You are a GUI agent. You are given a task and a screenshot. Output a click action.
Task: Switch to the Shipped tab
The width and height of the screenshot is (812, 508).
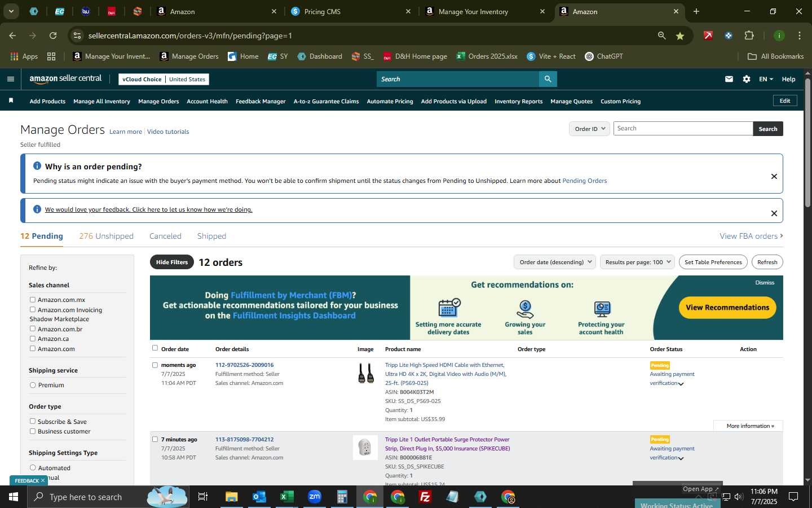[x=211, y=236]
